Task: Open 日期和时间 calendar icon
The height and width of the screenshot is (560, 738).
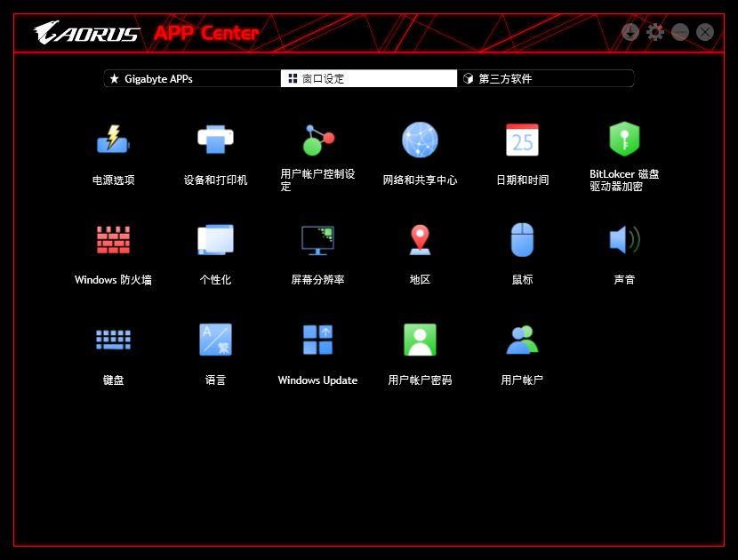Action: [522, 140]
